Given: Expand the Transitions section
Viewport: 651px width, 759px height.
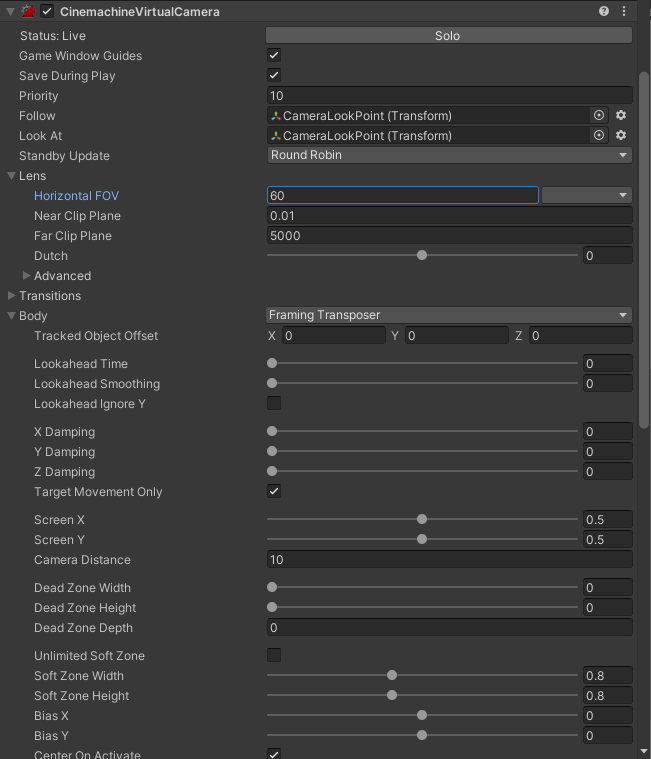Looking at the screenshot, I should pos(12,295).
